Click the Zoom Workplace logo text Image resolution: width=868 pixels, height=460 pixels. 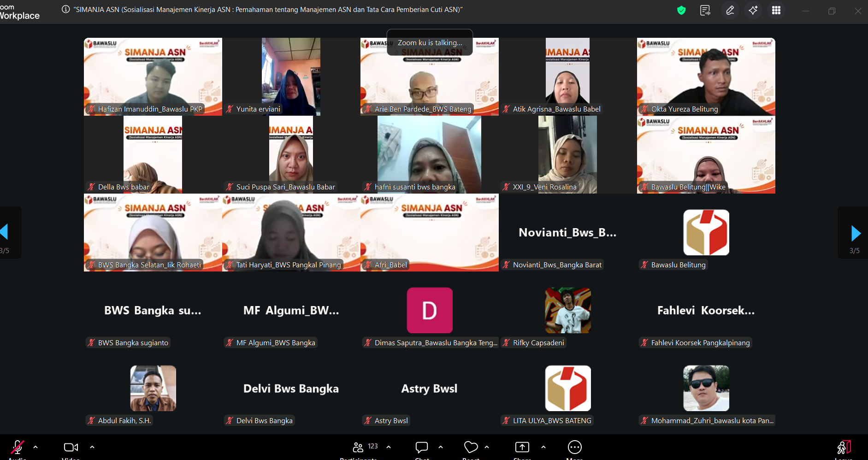coord(19,12)
